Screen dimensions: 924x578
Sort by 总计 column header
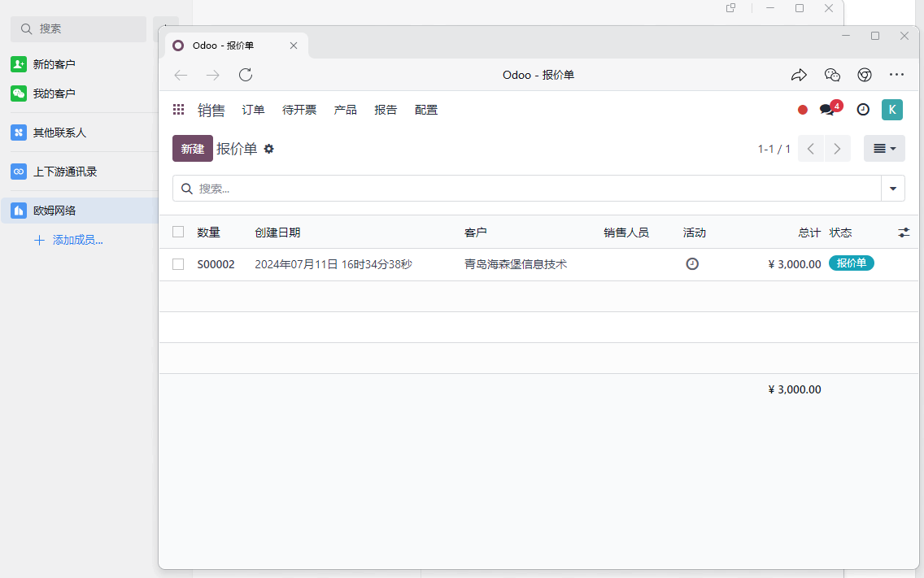pos(809,233)
